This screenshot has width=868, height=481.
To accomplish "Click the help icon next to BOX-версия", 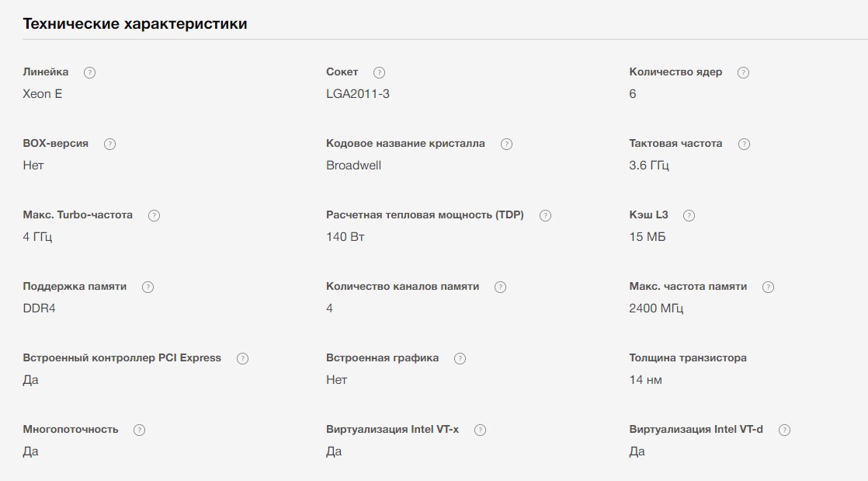I will click(x=109, y=144).
